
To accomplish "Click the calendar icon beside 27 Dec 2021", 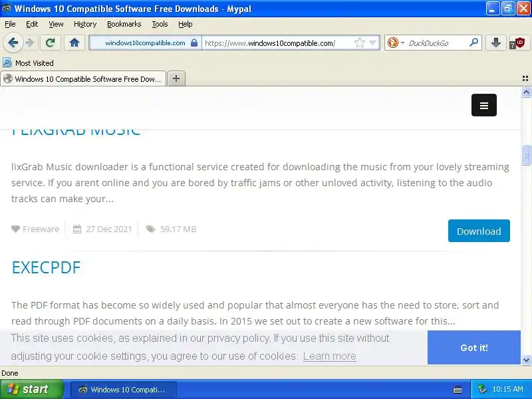I will tap(77, 229).
